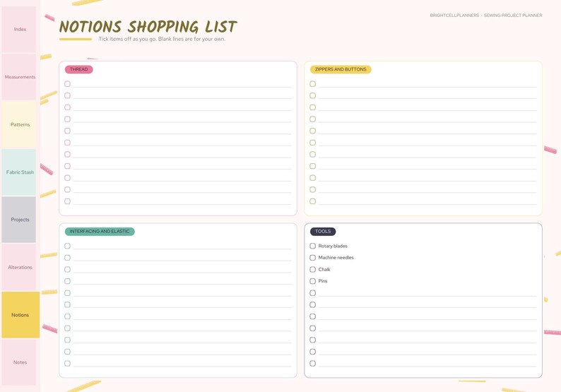
Task: Click the INTERFACING AND ELASTIC label
Action: pyautogui.click(x=100, y=232)
